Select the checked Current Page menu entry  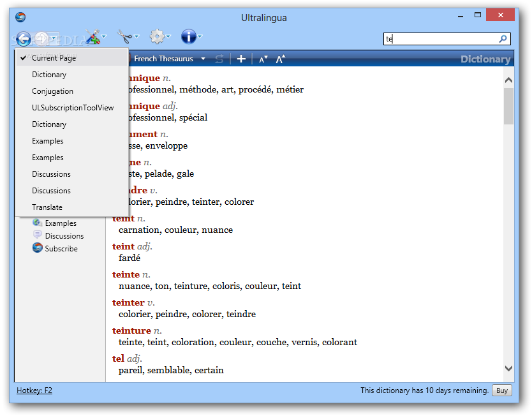[72, 58]
